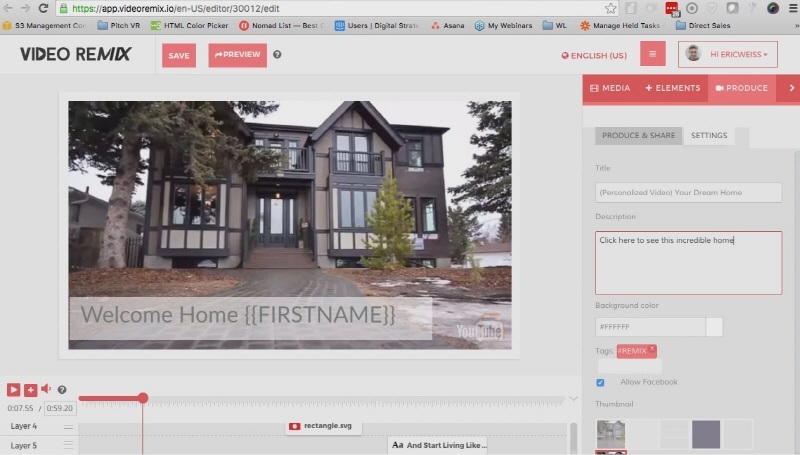Viewport: 800px width, 455px height.
Task: Click the browser address bar URL
Action: click(x=176, y=9)
